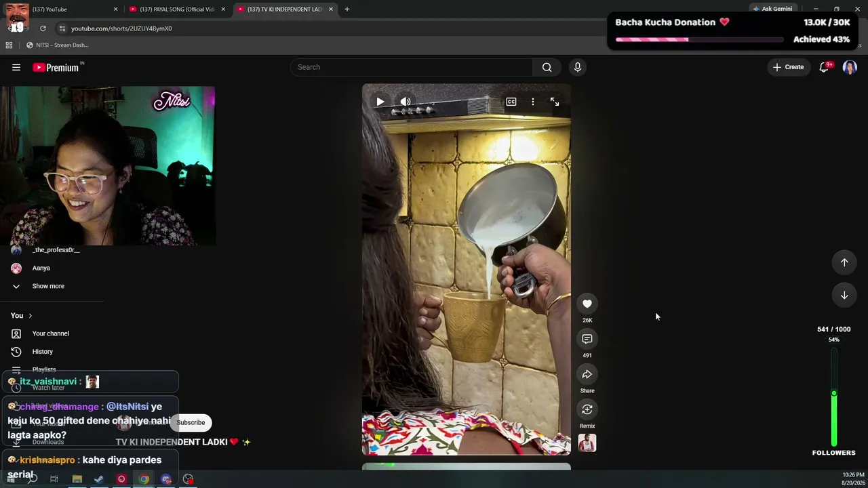Open Task View on the taskbar
The height and width of the screenshot is (488, 868).
[54, 479]
